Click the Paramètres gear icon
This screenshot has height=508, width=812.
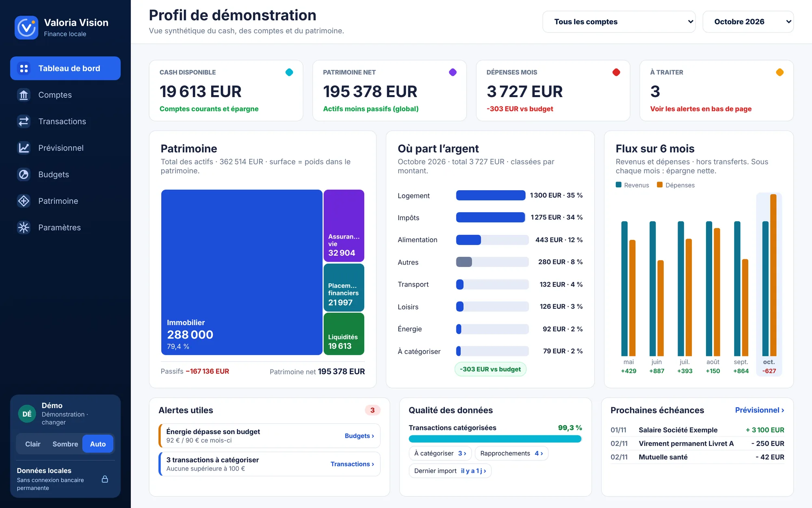tap(24, 227)
